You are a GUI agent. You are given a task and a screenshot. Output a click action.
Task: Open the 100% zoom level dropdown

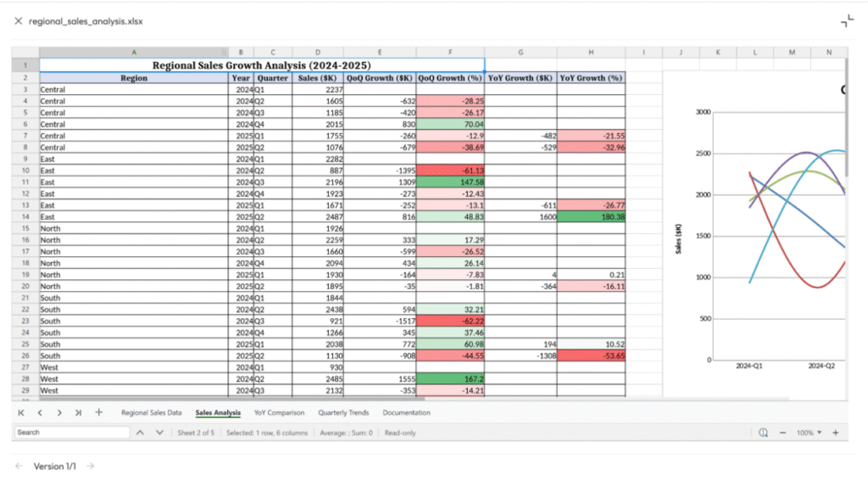(809, 433)
